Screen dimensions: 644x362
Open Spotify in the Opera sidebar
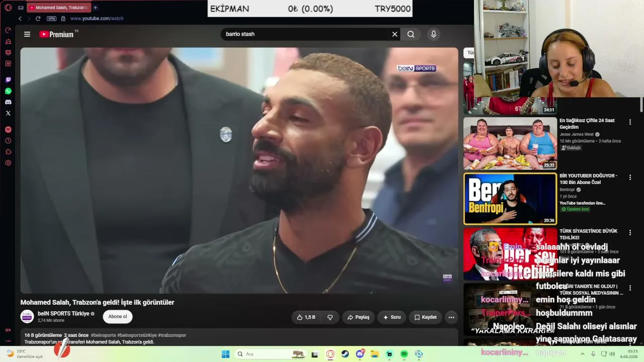8,130
